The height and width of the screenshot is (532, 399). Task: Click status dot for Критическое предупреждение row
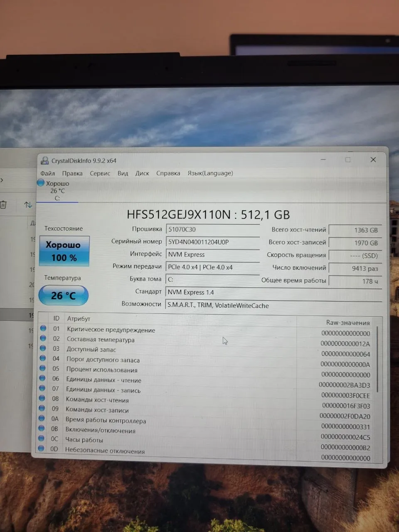43,328
